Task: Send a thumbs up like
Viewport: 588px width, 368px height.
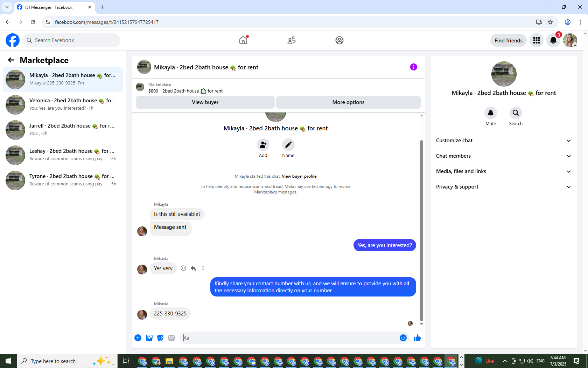Action: pos(417,338)
